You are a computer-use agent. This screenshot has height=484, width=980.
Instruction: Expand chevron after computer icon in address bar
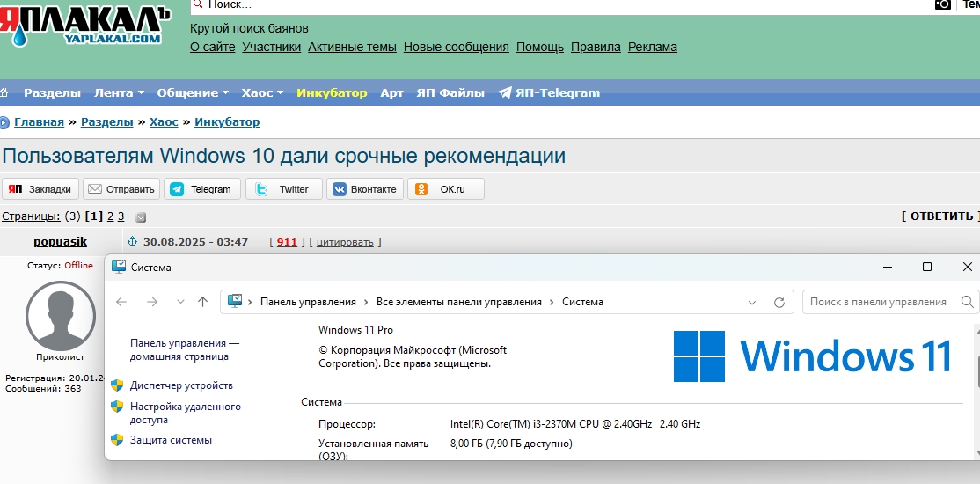coord(251,302)
